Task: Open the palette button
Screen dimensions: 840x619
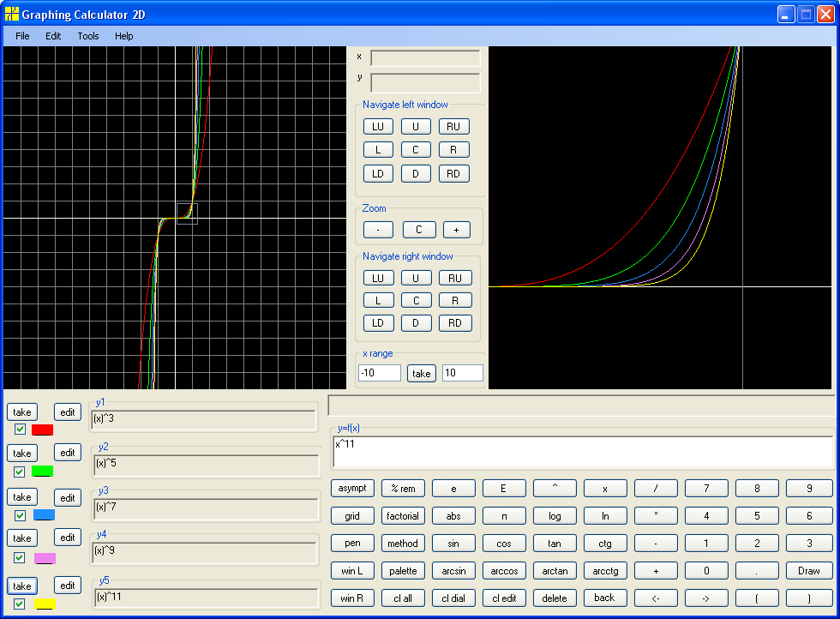Action: click(x=403, y=571)
